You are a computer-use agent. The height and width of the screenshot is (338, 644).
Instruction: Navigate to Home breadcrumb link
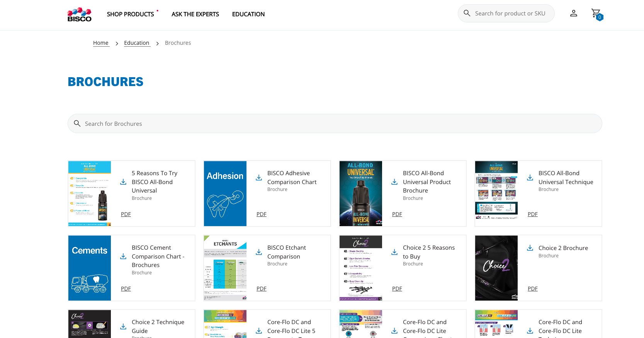101,43
